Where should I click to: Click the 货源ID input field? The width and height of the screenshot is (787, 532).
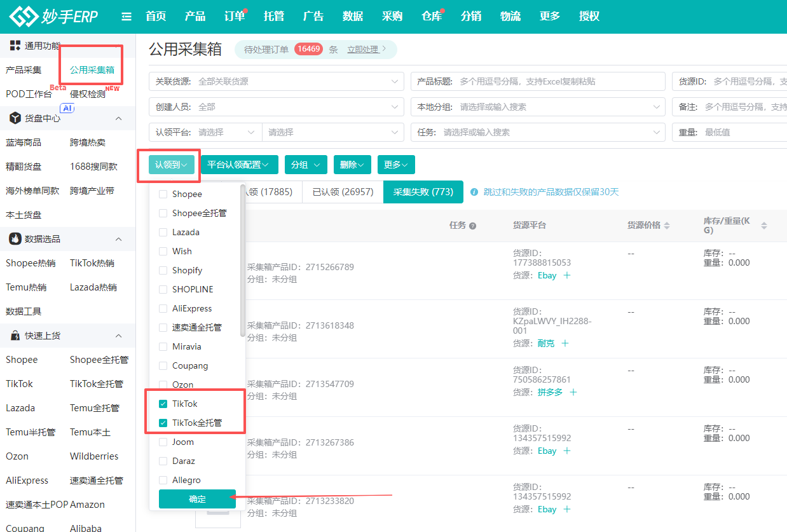[x=729, y=81]
